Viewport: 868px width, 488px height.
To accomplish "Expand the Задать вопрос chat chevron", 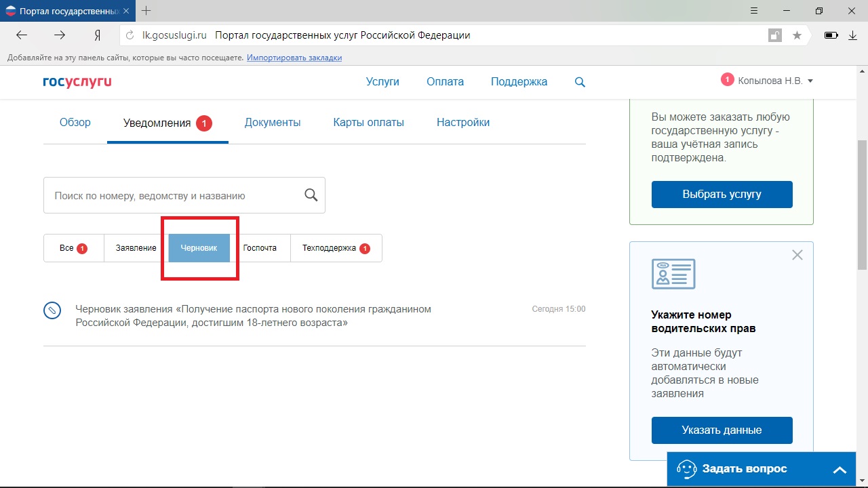I will point(840,470).
